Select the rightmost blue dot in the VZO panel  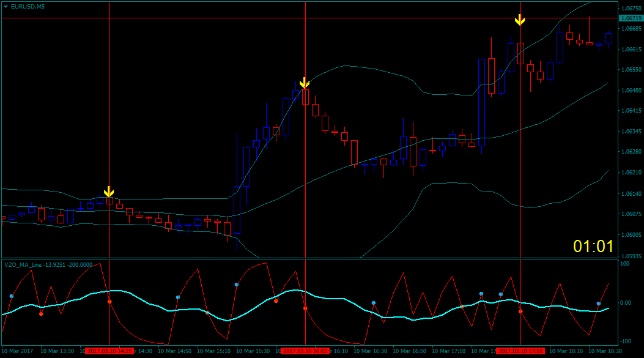point(599,304)
